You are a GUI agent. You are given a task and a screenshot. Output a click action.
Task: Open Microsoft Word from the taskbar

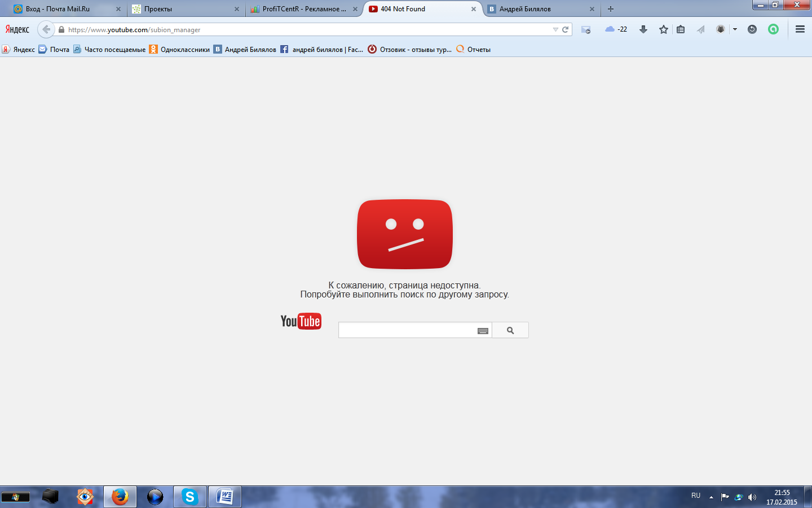(225, 497)
